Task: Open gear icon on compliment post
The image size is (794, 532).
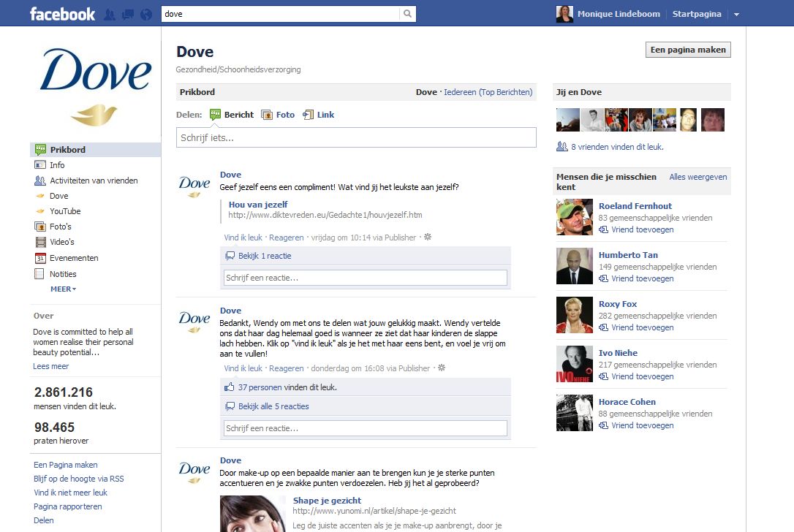Action: pos(428,237)
